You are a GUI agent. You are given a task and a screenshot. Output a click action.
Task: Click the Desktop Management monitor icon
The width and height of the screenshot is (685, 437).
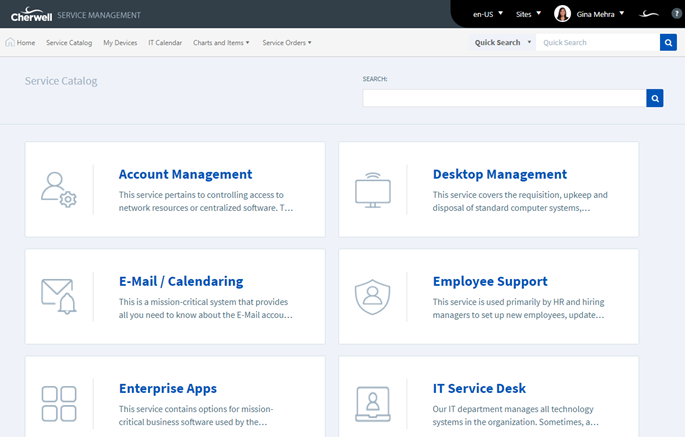pyautogui.click(x=372, y=189)
